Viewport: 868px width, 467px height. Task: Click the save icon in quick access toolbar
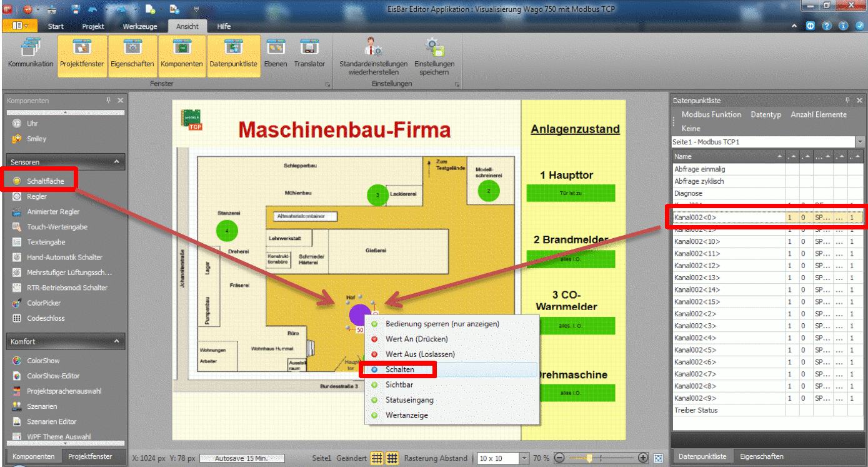(75, 9)
